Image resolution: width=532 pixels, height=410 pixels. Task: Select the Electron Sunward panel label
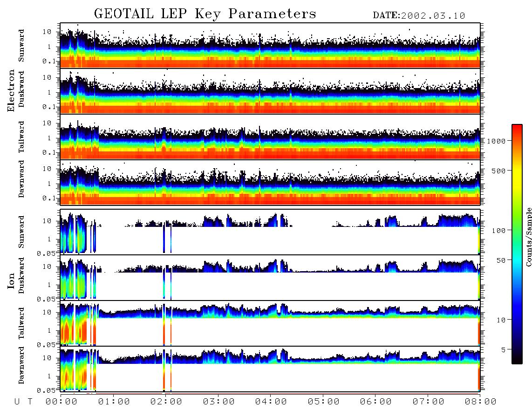point(21,46)
